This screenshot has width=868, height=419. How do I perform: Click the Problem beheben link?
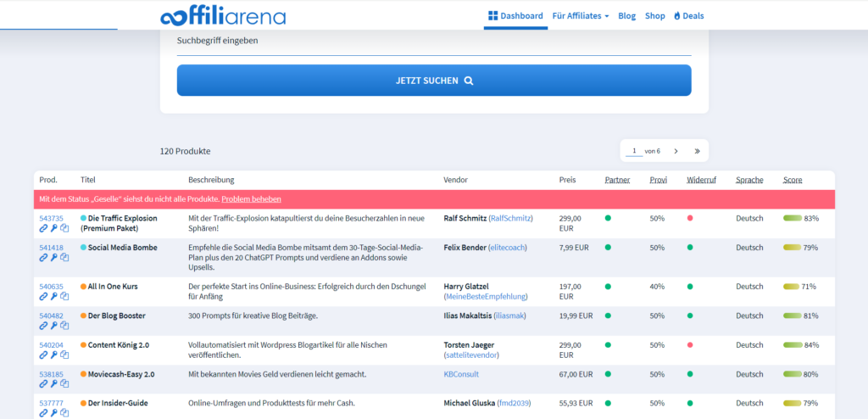(251, 199)
